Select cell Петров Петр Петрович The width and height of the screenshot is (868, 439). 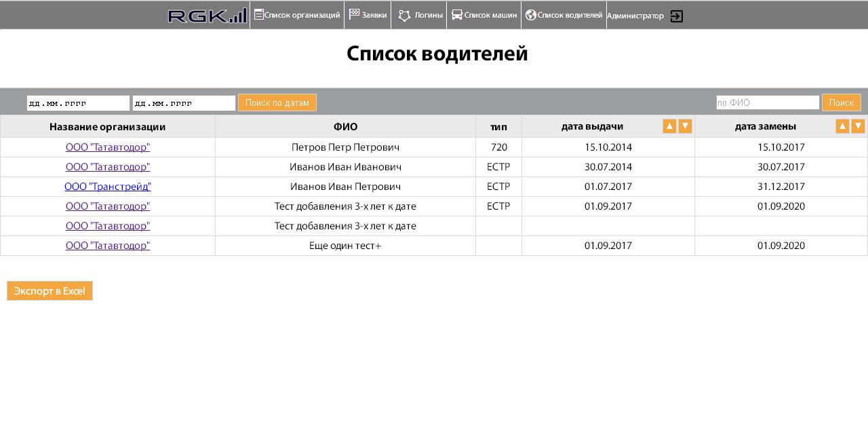click(345, 147)
